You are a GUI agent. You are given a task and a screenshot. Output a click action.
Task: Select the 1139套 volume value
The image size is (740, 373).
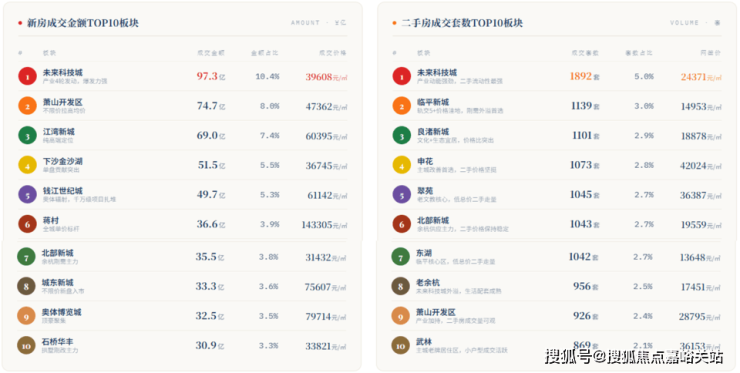tap(585, 106)
